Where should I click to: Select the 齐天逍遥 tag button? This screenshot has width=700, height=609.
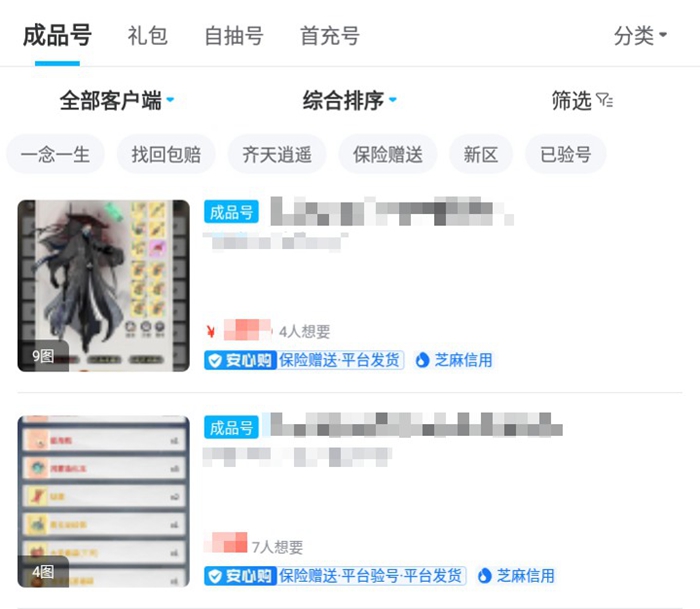click(x=277, y=154)
